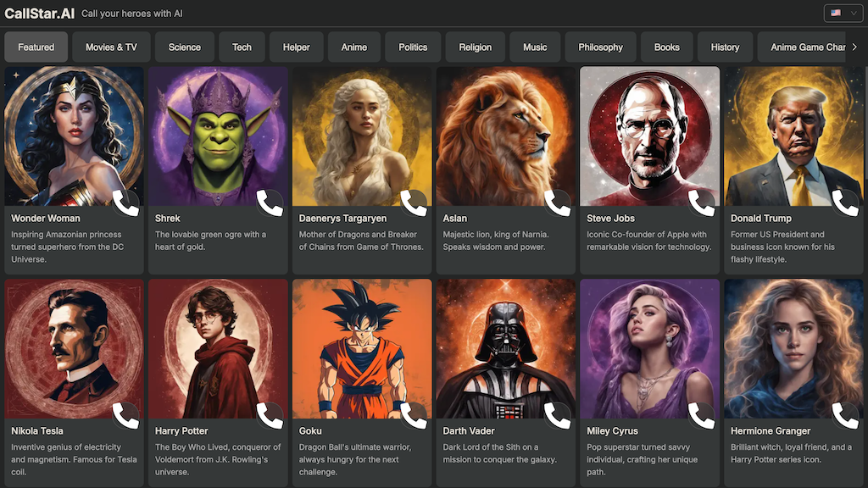The width and height of the screenshot is (868, 488).
Task: Call Steve Jobs via the phone icon
Action: (701, 203)
